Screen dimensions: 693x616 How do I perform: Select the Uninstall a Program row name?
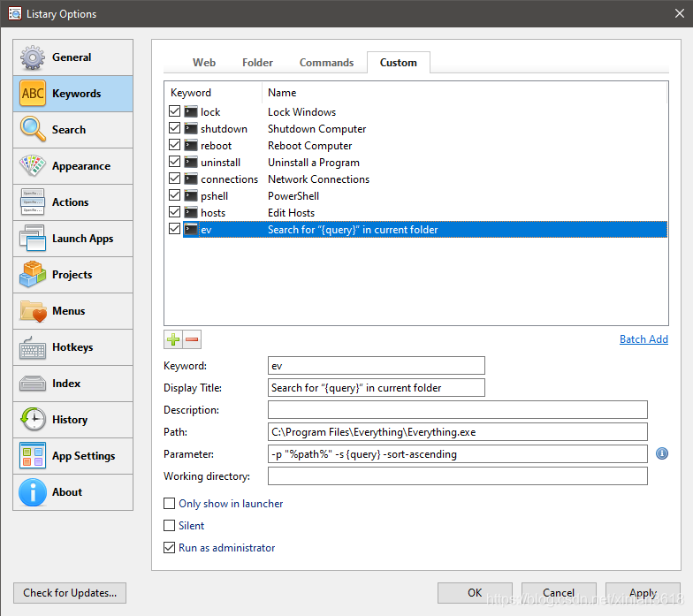click(314, 163)
